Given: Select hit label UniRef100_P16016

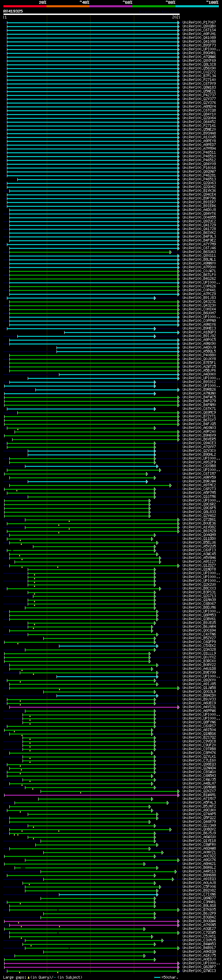Looking at the screenshot, I should [199, 168].
